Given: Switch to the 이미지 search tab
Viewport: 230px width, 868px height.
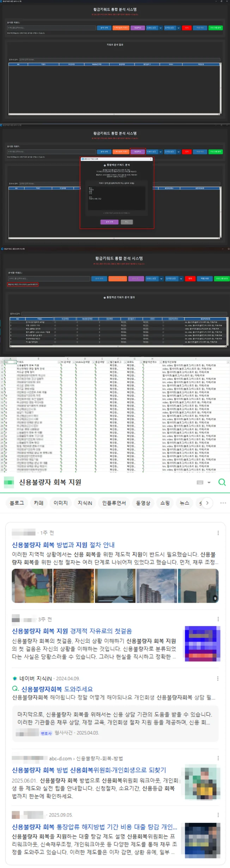Looking at the screenshot, I should coord(60,503).
